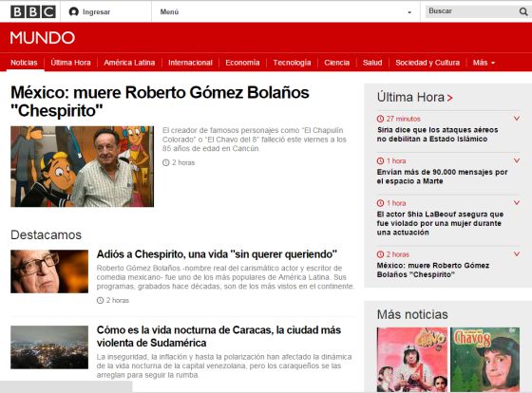Viewport: 532px width, 393px height.
Task: Click the Destacamos section heading
Action: (x=47, y=234)
